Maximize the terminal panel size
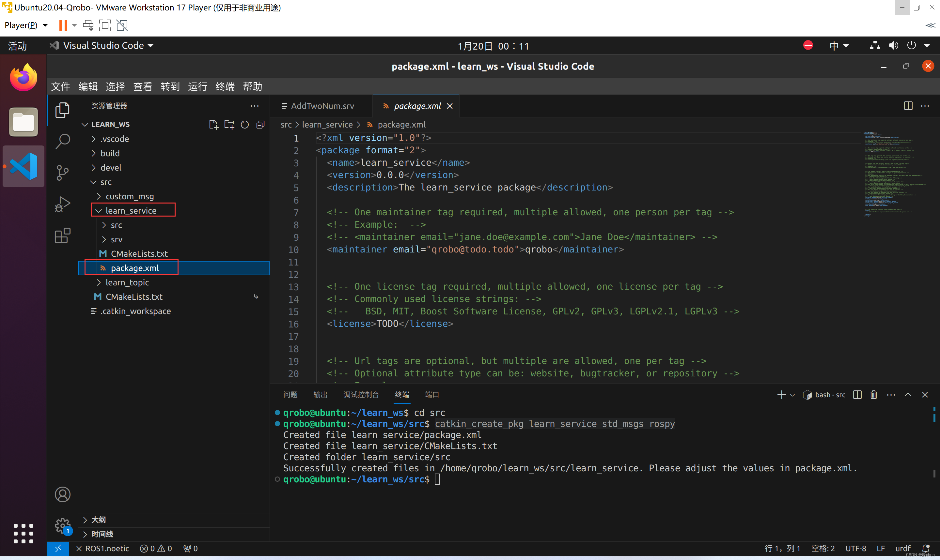 tap(908, 395)
